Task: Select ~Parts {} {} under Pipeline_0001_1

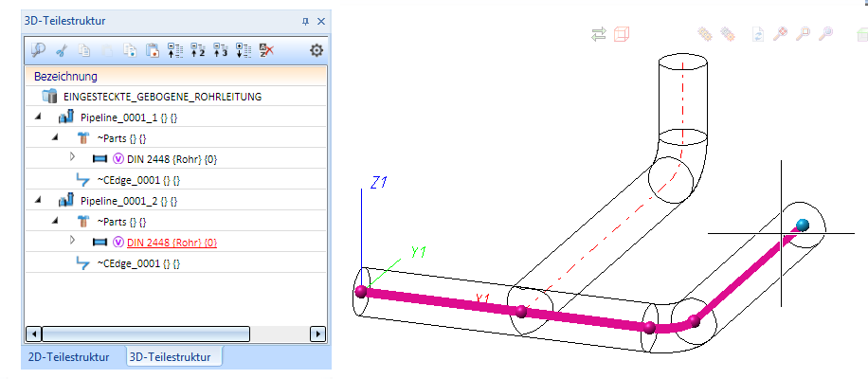Action: tap(122, 138)
